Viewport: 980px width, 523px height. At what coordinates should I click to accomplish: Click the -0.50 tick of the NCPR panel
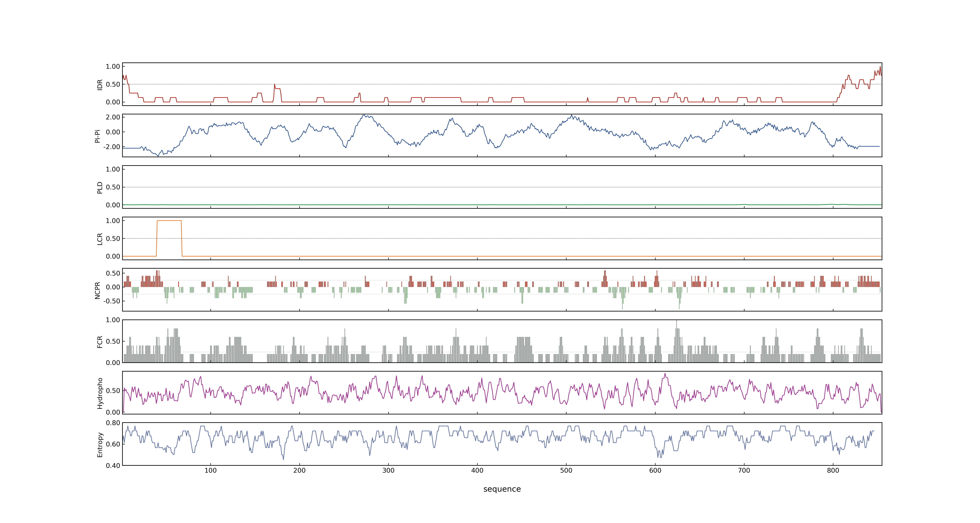click(111, 301)
